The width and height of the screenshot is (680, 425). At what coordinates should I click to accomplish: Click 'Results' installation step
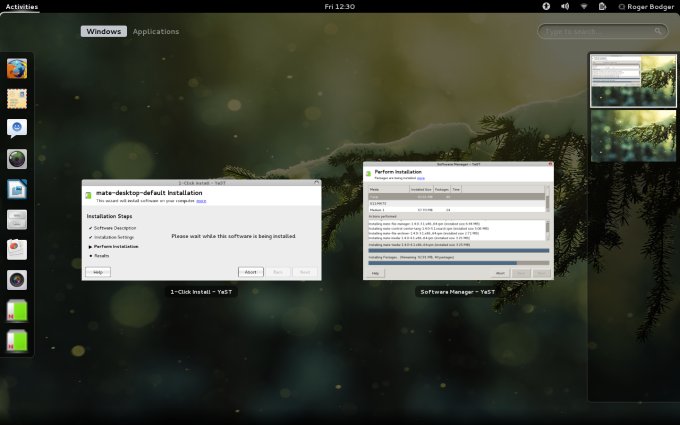point(101,256)
